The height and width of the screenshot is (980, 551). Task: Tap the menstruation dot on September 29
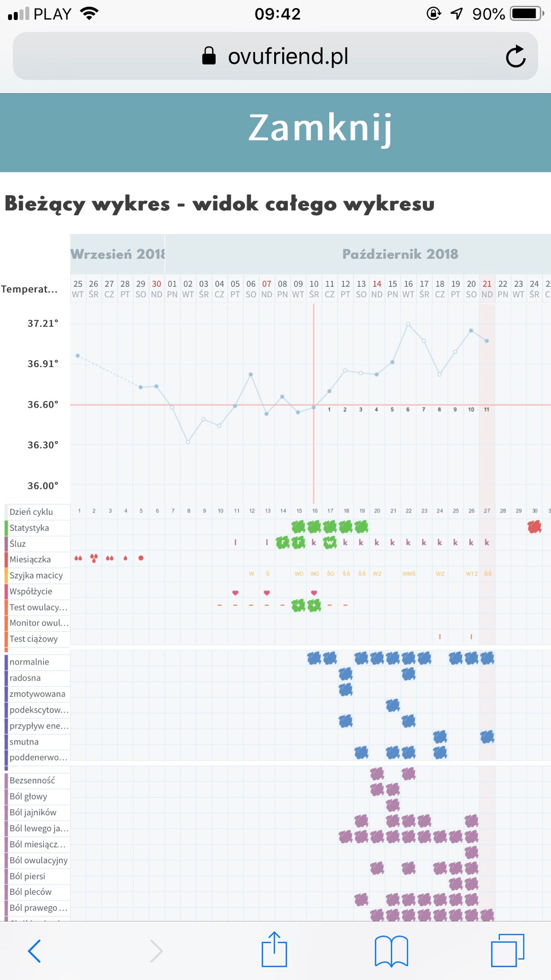point(141,558)
